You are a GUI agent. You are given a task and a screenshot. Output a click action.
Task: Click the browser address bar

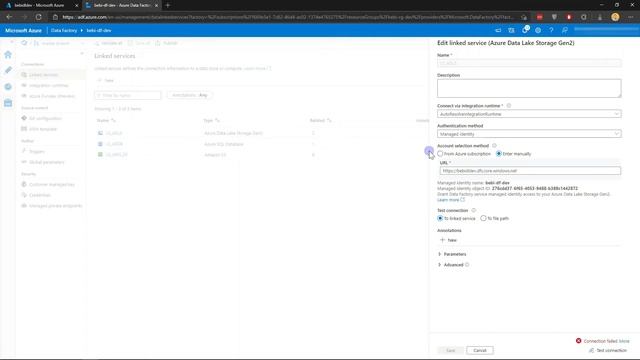[x=288, y=17]
